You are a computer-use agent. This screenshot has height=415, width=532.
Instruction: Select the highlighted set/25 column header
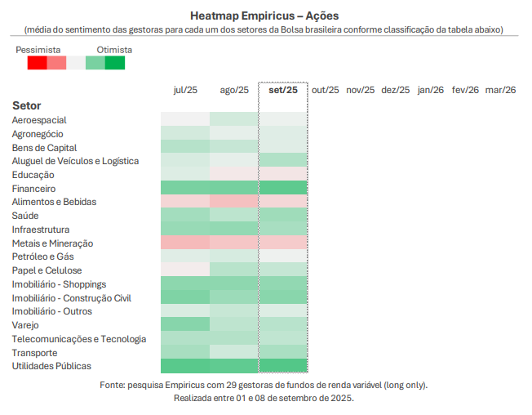pyautogui.click(x=283, y=90)
